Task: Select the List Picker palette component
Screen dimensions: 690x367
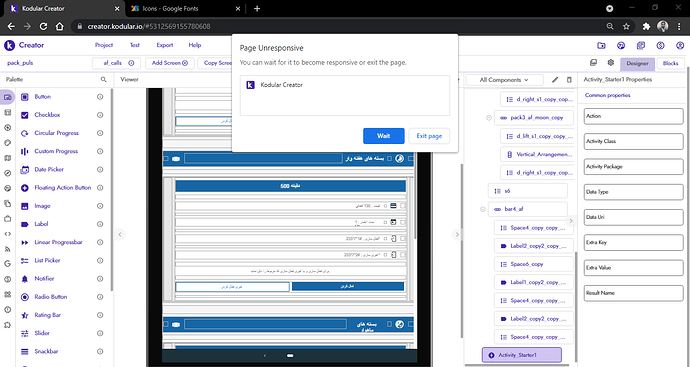Action: tap(47, 261)
